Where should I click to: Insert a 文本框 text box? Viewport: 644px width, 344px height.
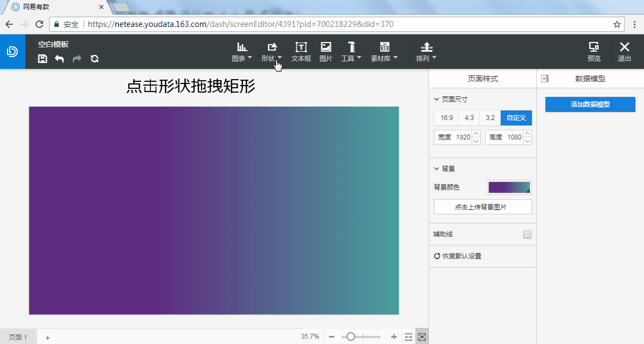301,52
